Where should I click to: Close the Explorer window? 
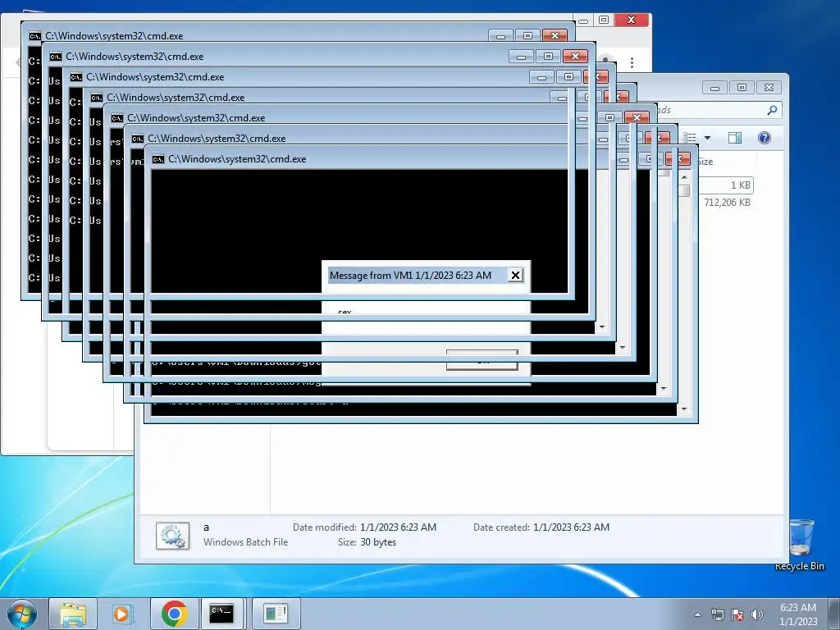point(769,87)
